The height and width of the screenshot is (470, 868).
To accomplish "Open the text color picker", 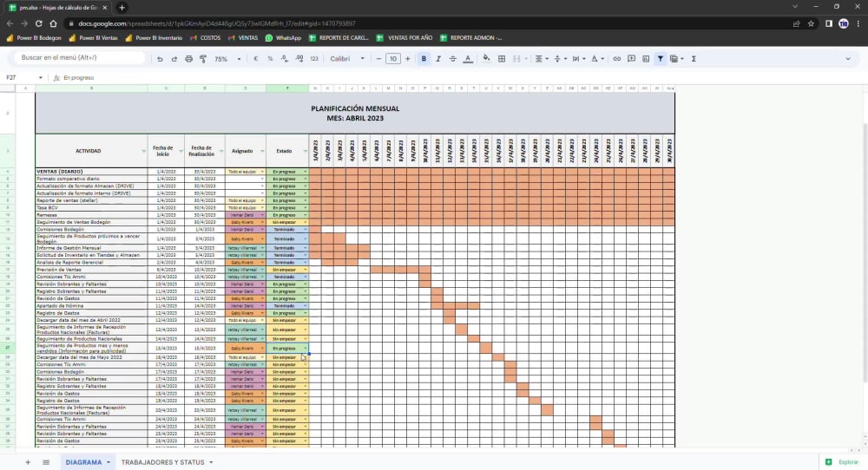I will 468,59.
